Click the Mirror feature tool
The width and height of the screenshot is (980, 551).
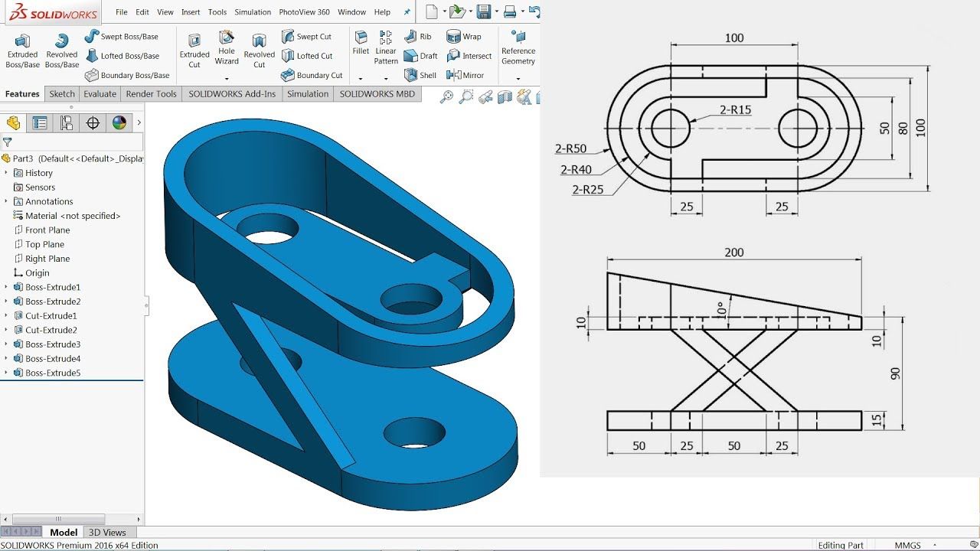pos(465,75)
